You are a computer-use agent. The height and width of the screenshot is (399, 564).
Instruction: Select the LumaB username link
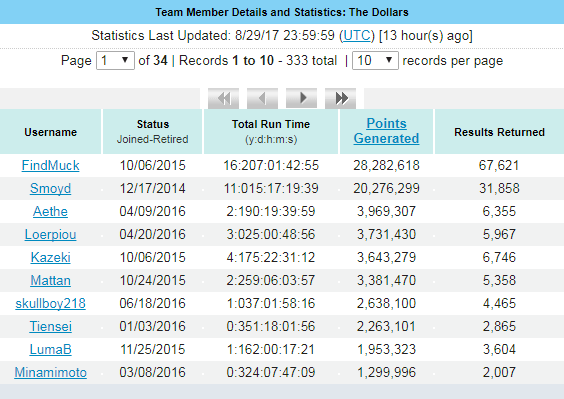click(50, 350)
